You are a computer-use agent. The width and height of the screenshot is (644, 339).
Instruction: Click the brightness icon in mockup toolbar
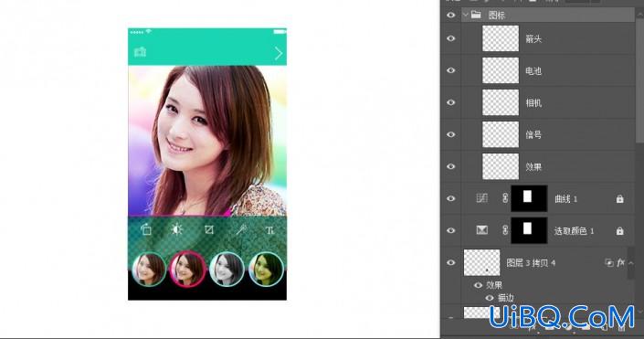click(177, 229)
